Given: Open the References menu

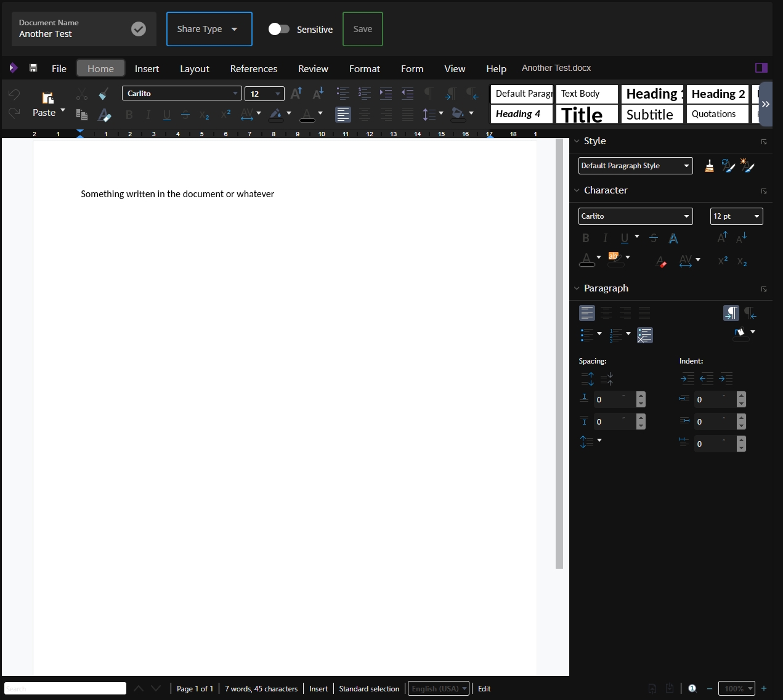Looking at the screenshot, I should point(253,68).
